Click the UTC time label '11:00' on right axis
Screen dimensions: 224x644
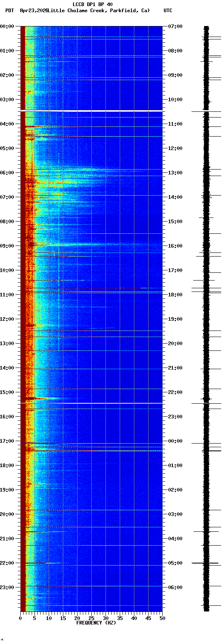click(x=175, y=124)
